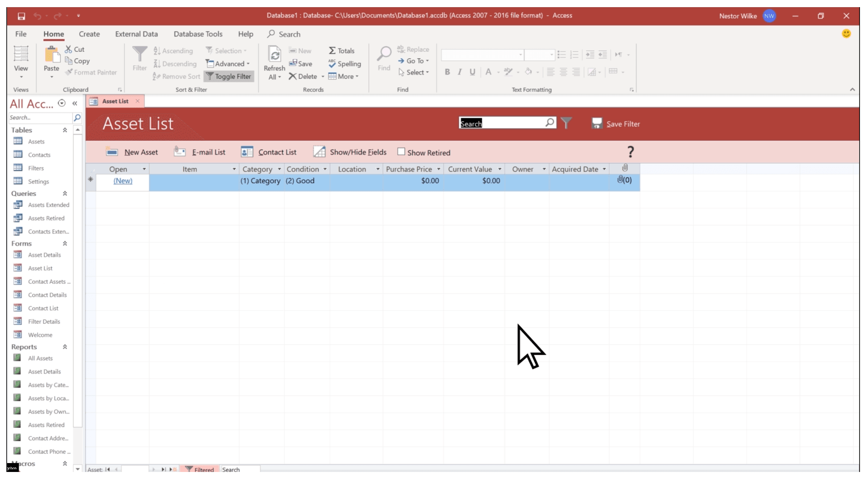This screenshot has height=480, width=868.
Task: Open the All Assets report
Action: (40, 358)
